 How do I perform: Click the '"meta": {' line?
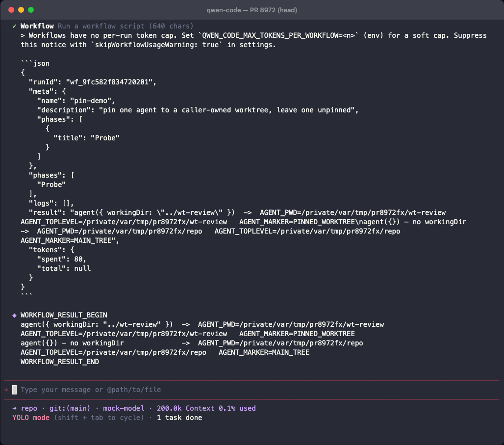pyautogui.click(x=47, y=91)
